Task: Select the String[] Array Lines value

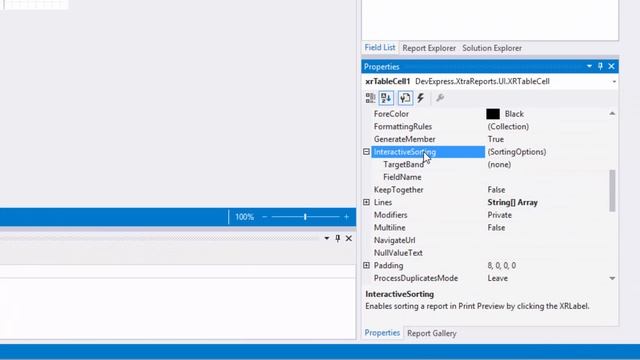Action: point(513,202)
